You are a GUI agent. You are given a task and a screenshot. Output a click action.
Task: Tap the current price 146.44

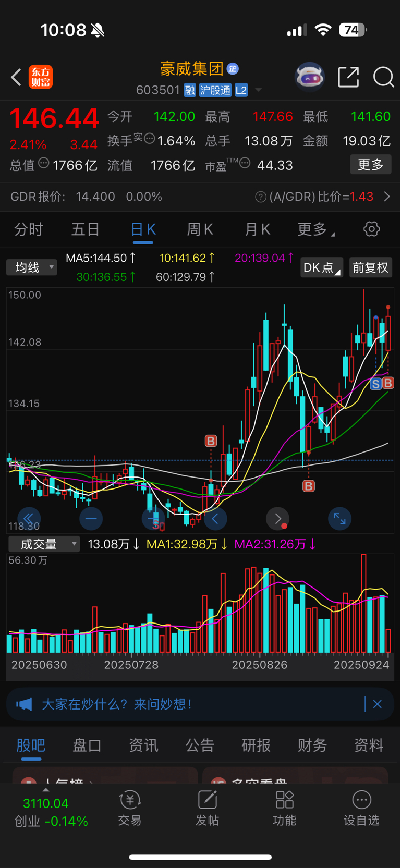54,118
